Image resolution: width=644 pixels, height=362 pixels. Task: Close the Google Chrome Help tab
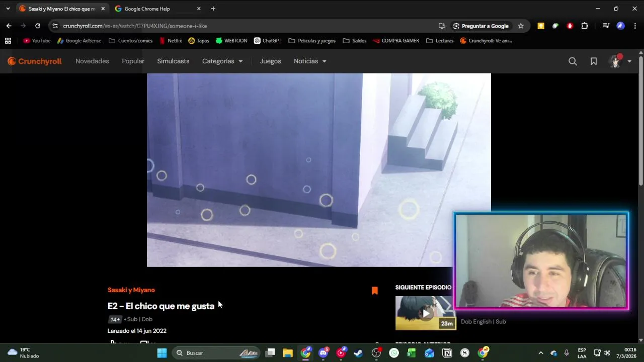(199, 9)
